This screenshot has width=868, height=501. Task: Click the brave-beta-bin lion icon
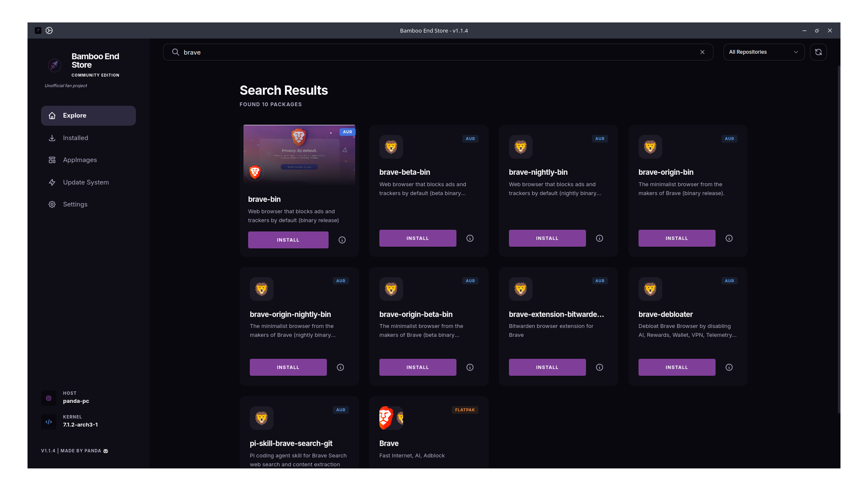tap(391, 147)
